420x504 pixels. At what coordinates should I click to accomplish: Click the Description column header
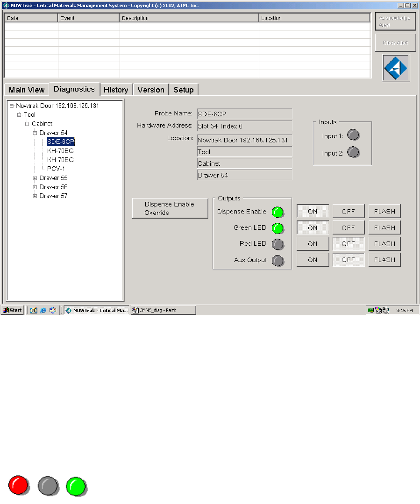pos(189,18)
